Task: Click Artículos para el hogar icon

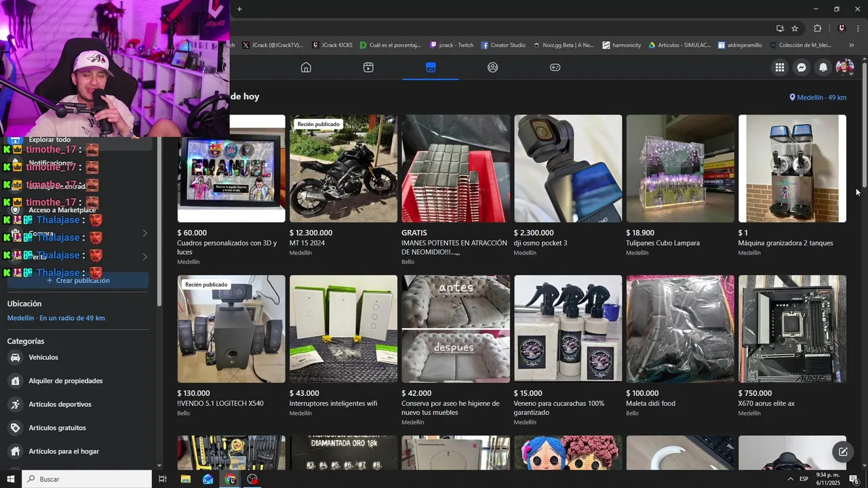Action: pos(15,451)
